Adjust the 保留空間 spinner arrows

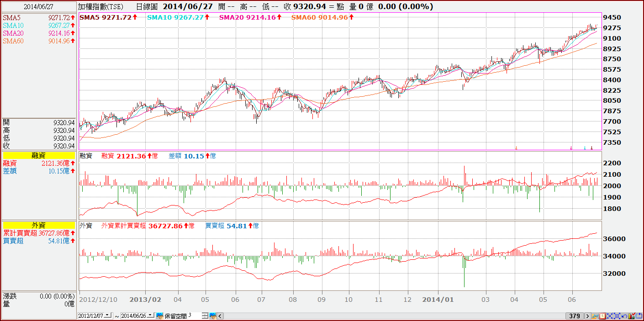tap(205, 316)
